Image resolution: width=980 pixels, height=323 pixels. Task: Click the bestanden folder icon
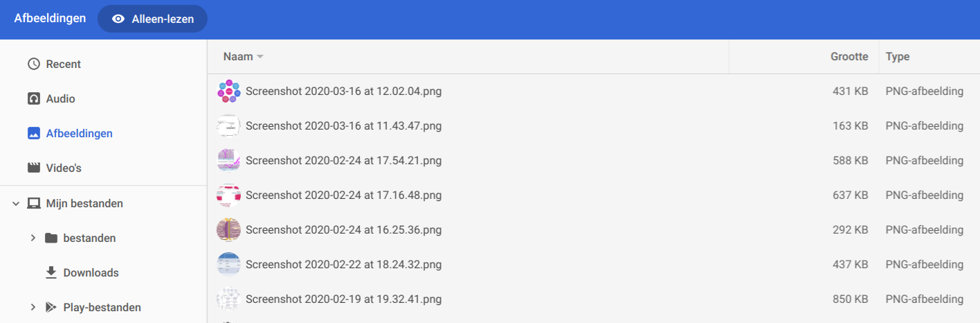(51, 238)
